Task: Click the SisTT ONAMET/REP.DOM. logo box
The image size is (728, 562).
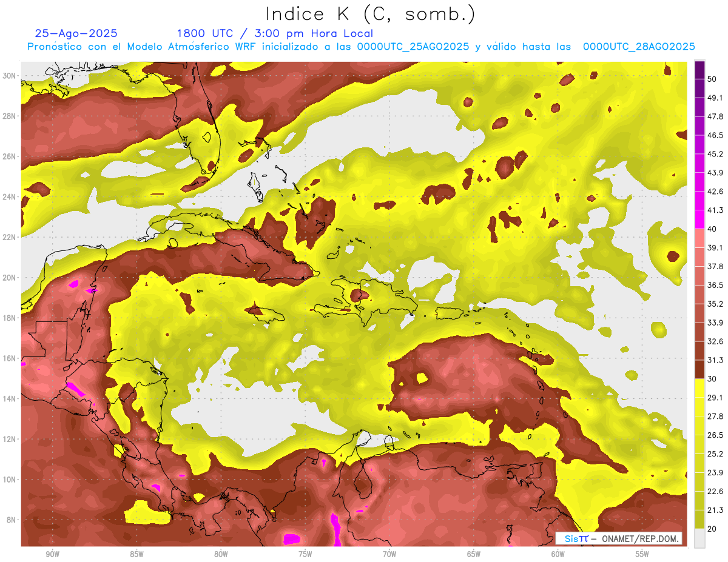Action: pos(619,538)
